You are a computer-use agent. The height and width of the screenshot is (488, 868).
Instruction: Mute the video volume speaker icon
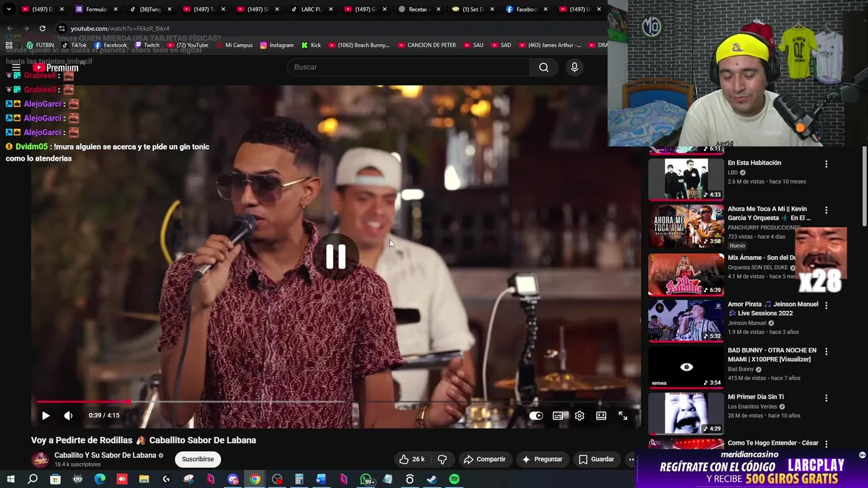click(x=68, y=415)
